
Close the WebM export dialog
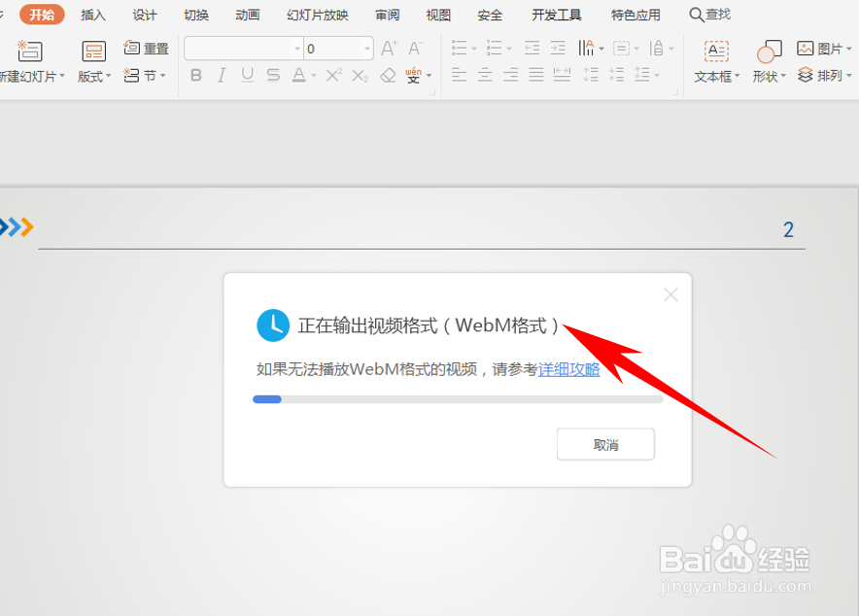[670, 295]
